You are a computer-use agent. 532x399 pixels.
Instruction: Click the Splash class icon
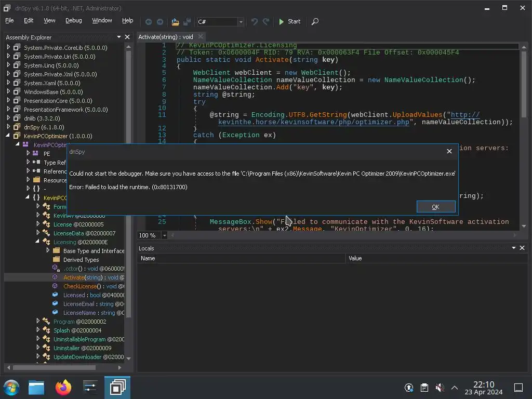pos(46,330)
